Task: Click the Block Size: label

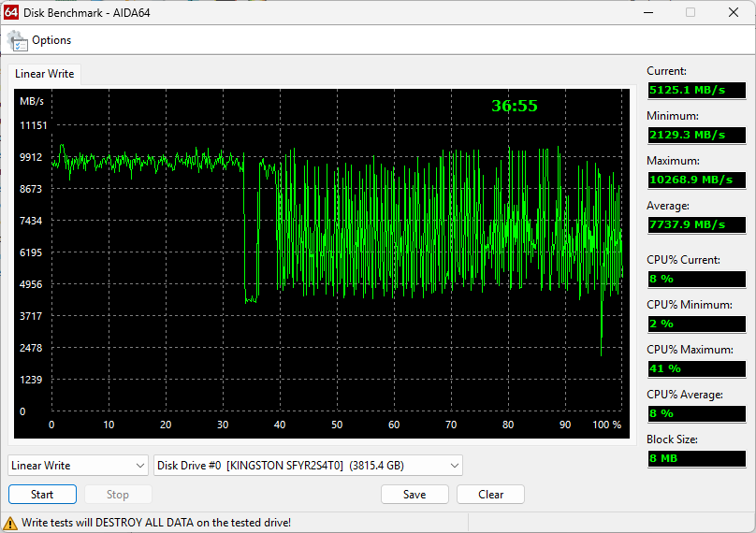Action: point(672,439)
